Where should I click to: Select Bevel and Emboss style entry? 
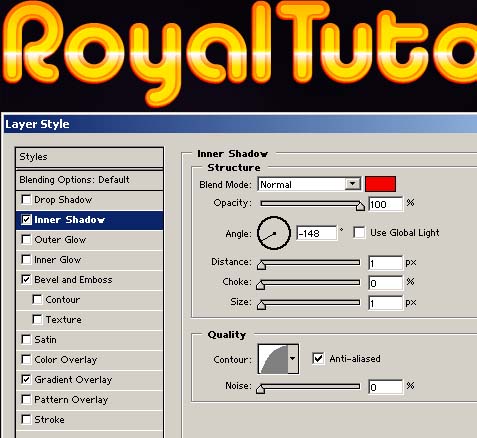pyautogui.click(x=89, y=280)
